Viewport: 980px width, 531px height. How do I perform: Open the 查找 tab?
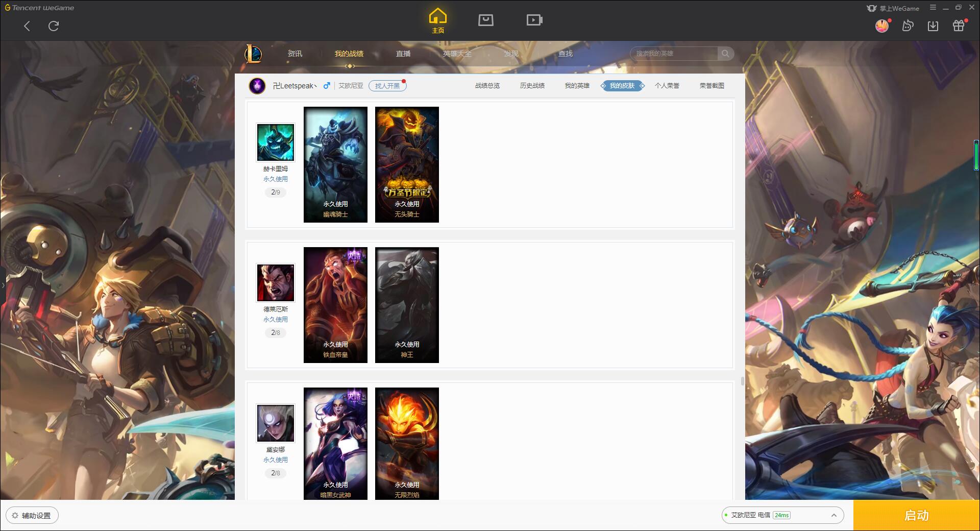(x=566, y=54)
